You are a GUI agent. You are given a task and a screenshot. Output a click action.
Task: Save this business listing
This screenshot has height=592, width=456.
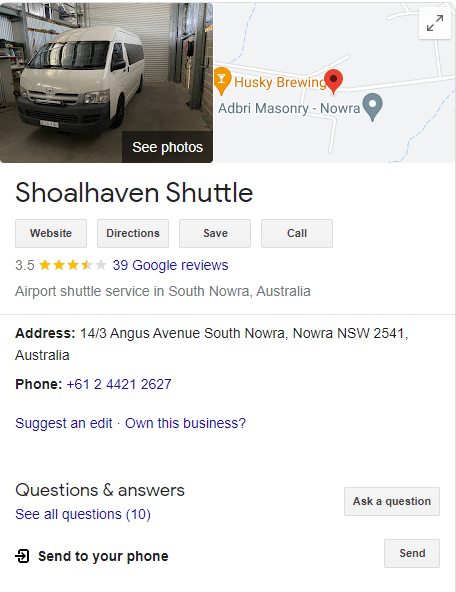[215, 233]
